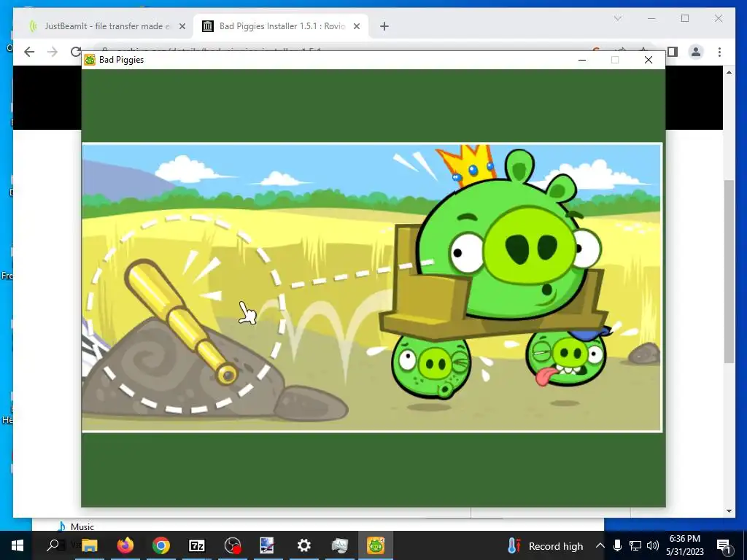Close the Bad Piggies Installer tab
747x560 pixels.
coord(356,26)
